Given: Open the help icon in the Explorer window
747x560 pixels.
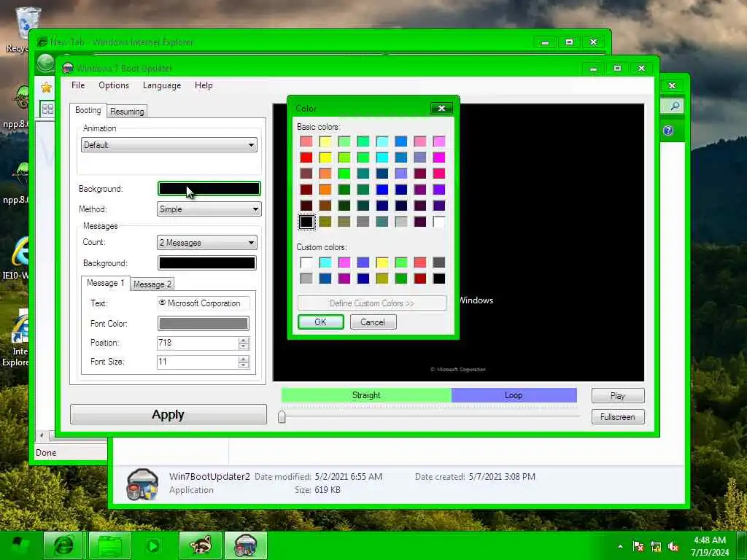Looking at the screenshot, I should (668, 131).
